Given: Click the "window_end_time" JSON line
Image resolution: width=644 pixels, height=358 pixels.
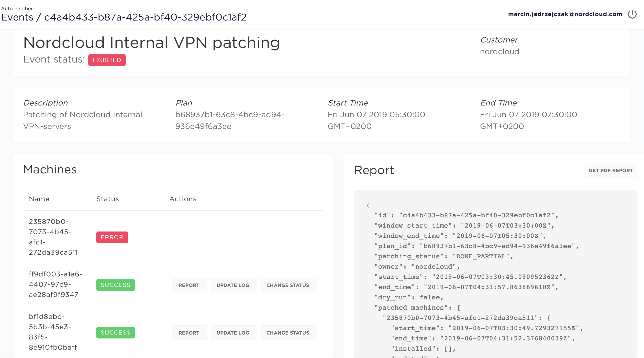Looking at the screenshot, I should coord(460,236).
